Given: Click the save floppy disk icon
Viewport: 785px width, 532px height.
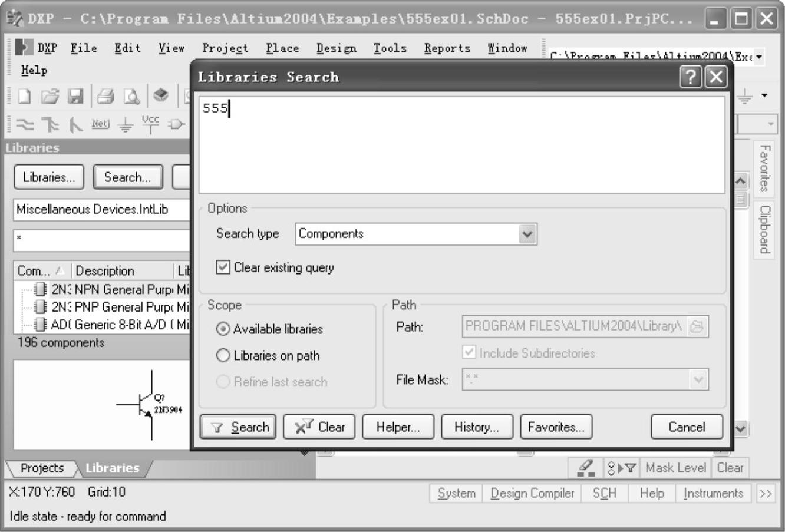Looking at the screenshot, I should (x=75, y=96).
